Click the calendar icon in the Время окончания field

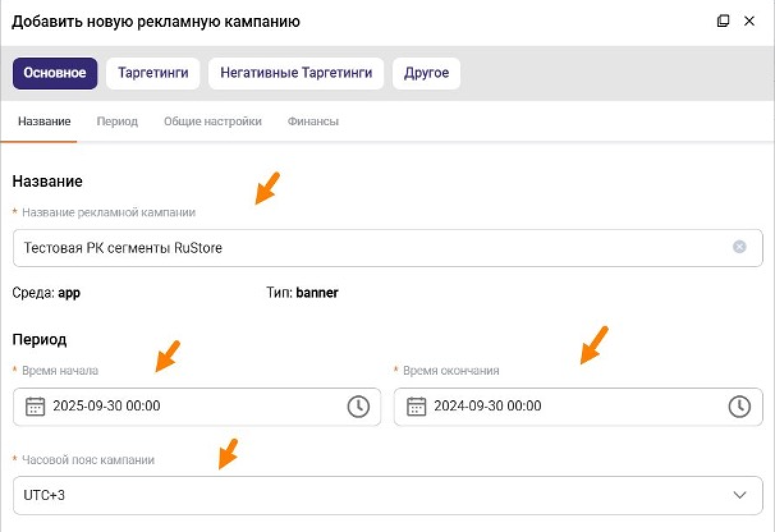(416, 407)
